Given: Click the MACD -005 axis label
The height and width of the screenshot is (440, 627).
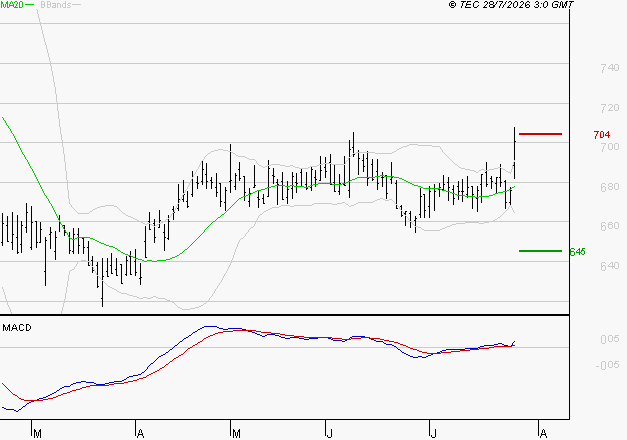Looking at the screenshot, I should 607,365.
